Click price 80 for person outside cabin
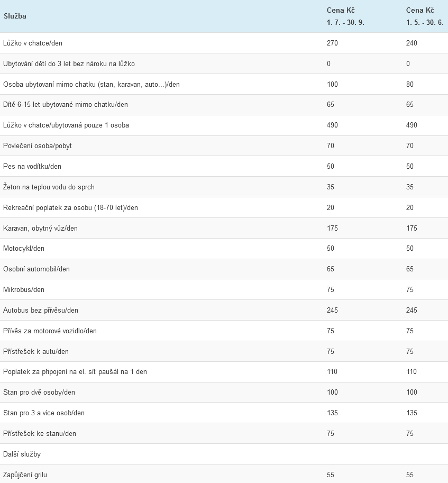 (410, 84)
